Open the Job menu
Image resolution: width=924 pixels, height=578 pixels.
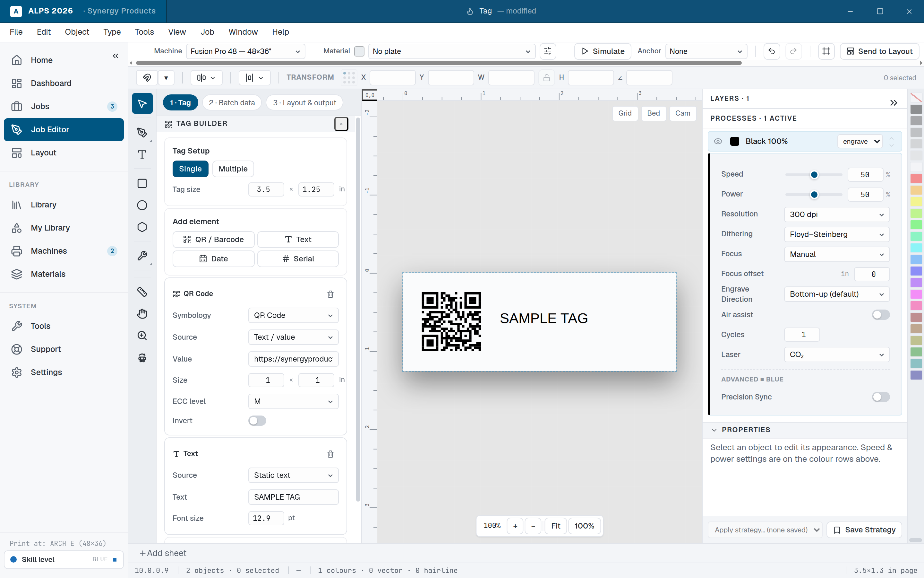click(x=207, y=32)
